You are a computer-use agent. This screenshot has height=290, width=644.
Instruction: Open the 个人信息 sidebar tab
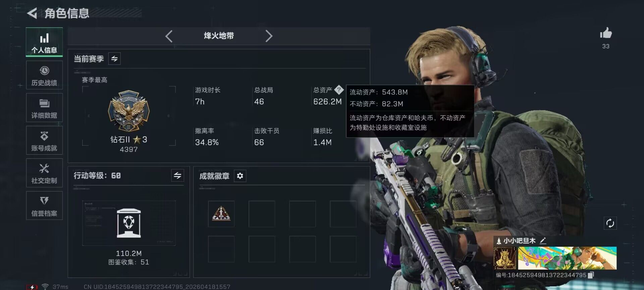point(44,42)
